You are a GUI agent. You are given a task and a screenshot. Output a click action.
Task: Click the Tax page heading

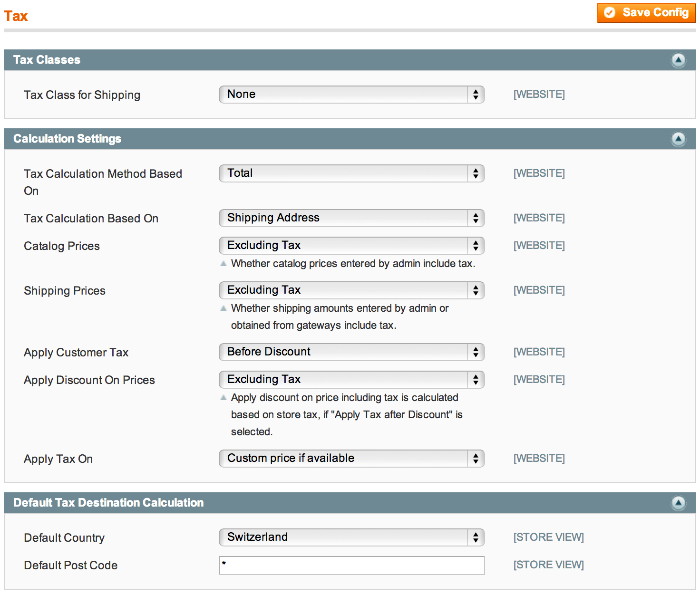tap(16, 16)
